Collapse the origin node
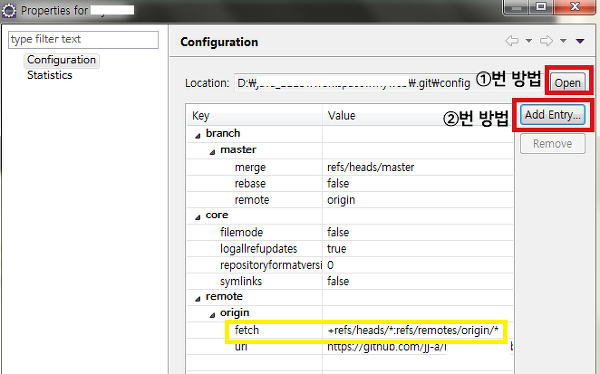Screen dimensions: 600x374 [x=212, y=315]
